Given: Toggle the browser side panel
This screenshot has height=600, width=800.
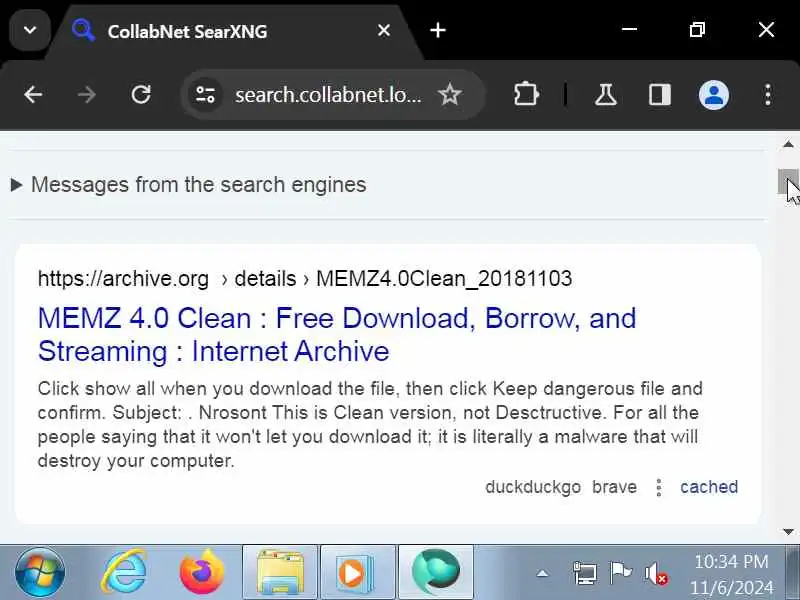Looking at the screenshot, I should [659, 95].
